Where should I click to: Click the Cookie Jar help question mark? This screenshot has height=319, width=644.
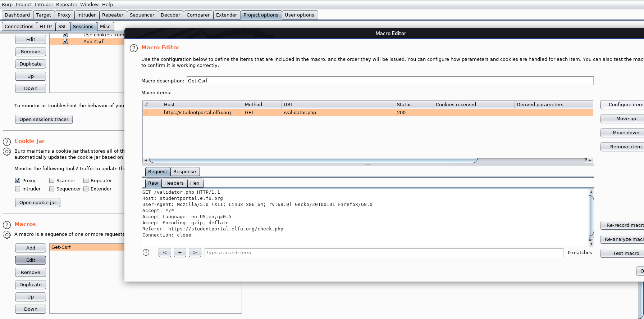(7, 141)
